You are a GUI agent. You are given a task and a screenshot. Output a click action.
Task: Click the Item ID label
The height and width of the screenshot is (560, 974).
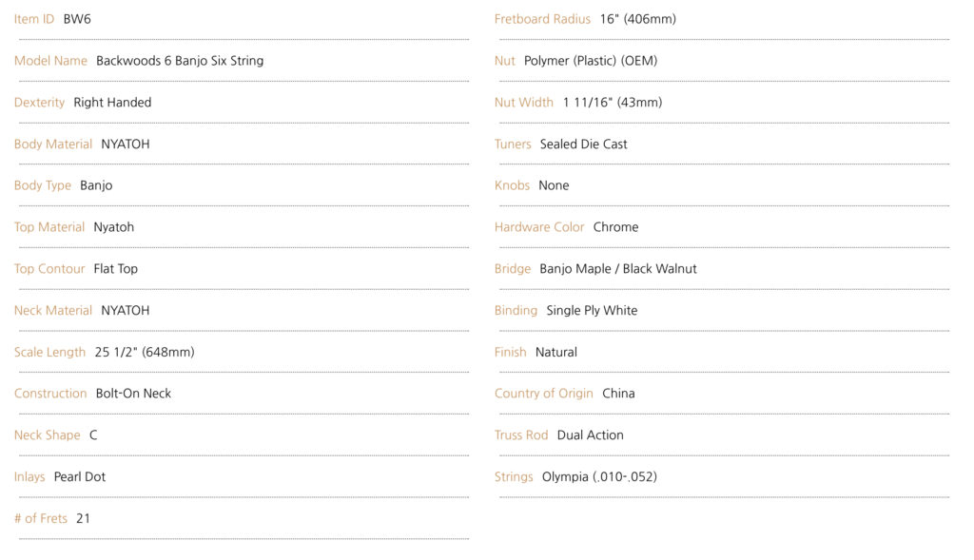tap(34, 19)
